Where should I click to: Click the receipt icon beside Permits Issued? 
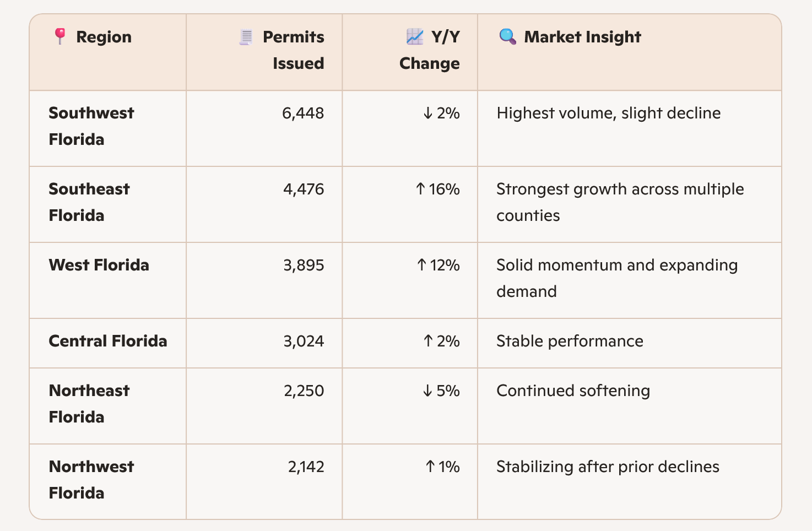coord(246,37)
